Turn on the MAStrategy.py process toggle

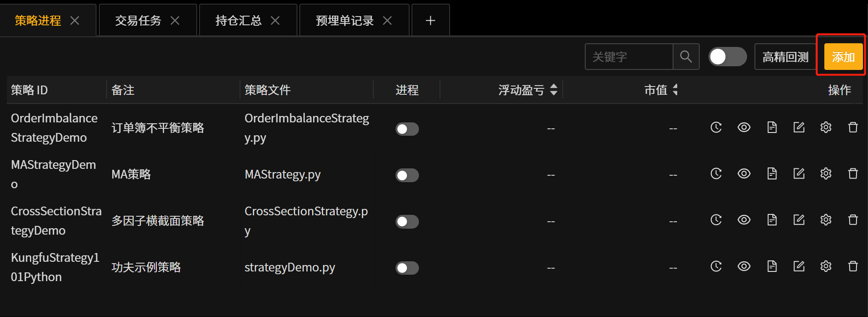[407, 176]
